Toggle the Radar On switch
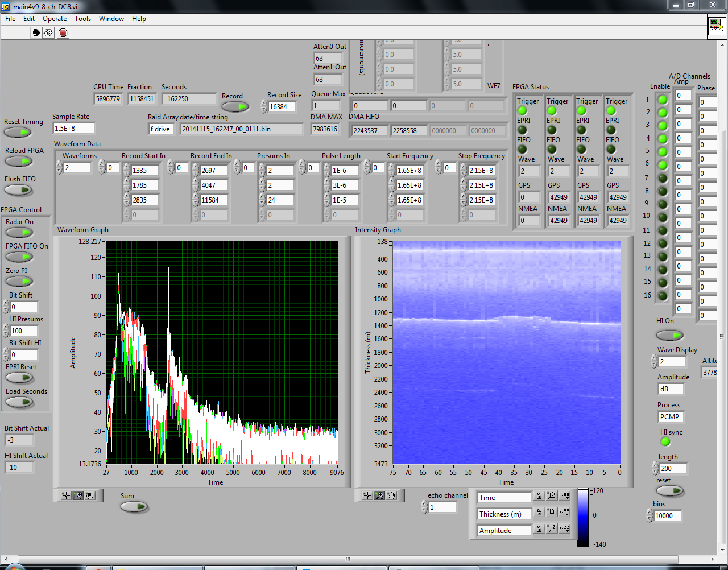 point(19,233)
